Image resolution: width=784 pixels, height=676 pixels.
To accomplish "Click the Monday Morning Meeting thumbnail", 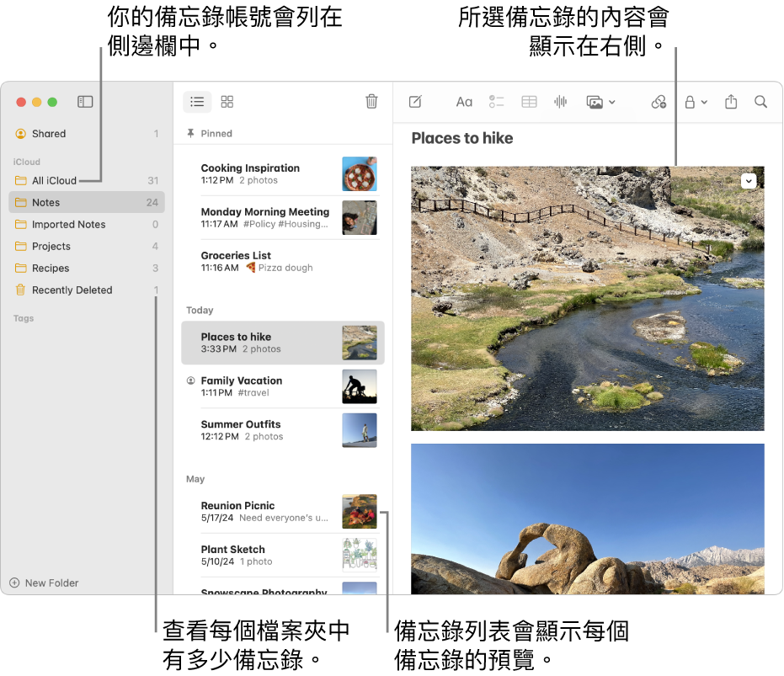I will click(360, 217).
